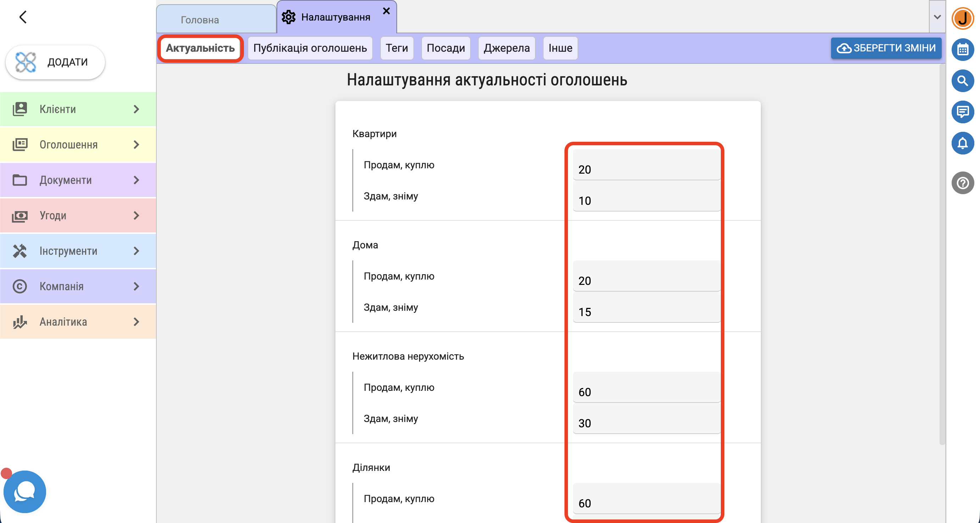Open live chat support bubble
980x523 pixels.
click(x=25, y=492)
